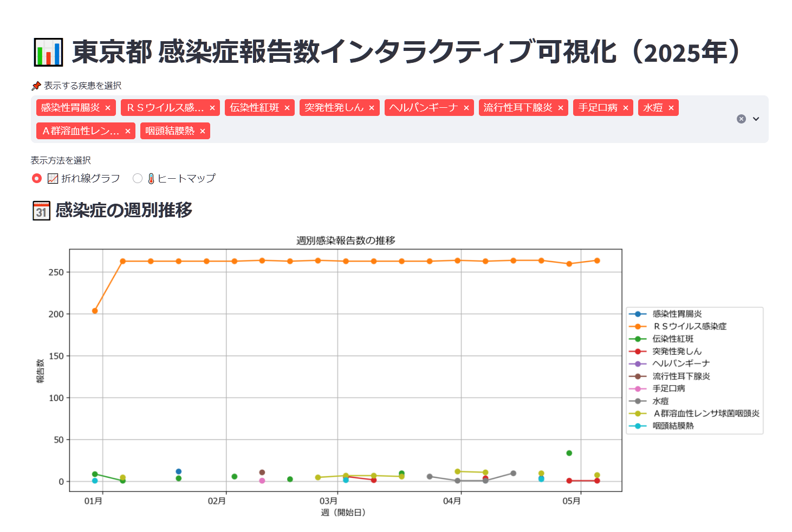Click the RSウイルス感染症 legend entry
This screenshot has width=792, height=532.
click(689, 326)
